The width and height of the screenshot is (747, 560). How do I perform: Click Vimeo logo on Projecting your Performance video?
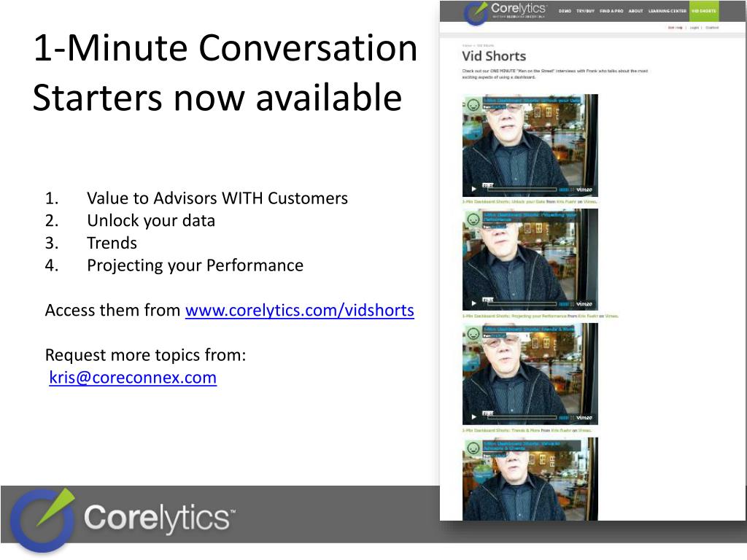tap(584, 304)
